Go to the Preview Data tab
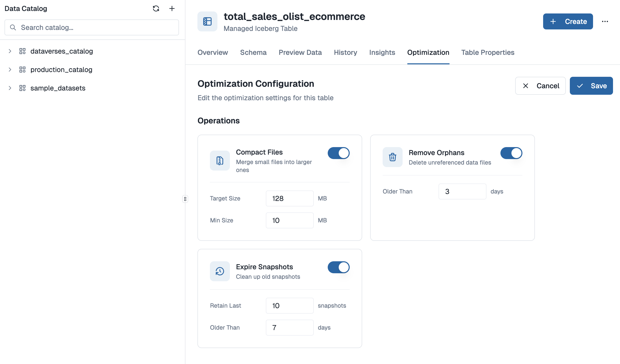The height and width of the screenshot is (364, 620). coord(300,52)
